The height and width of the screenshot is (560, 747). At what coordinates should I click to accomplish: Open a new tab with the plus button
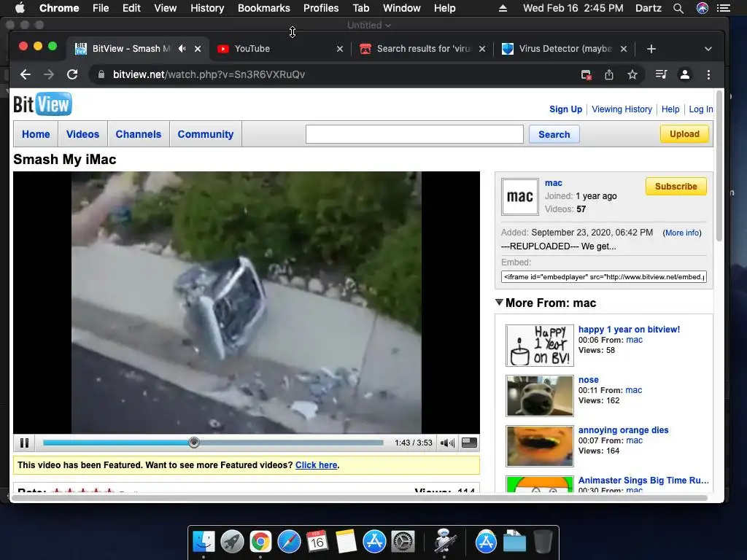(651, 49)
